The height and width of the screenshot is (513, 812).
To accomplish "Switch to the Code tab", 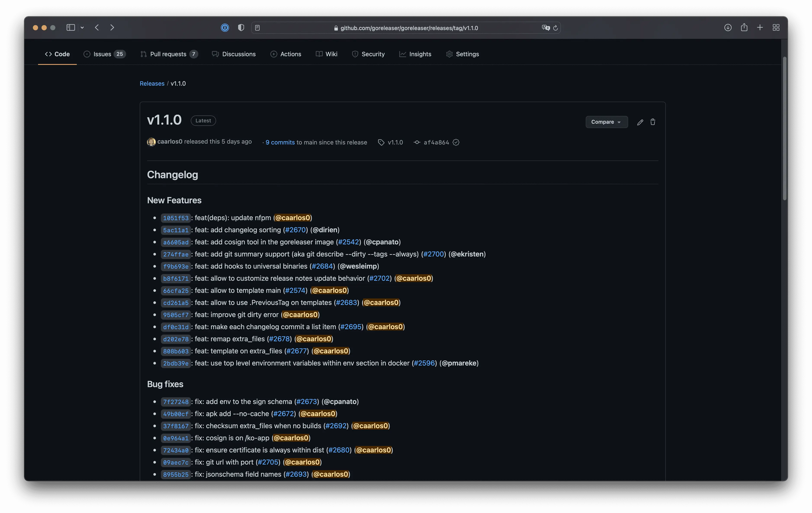I will [x=57, y=54].
